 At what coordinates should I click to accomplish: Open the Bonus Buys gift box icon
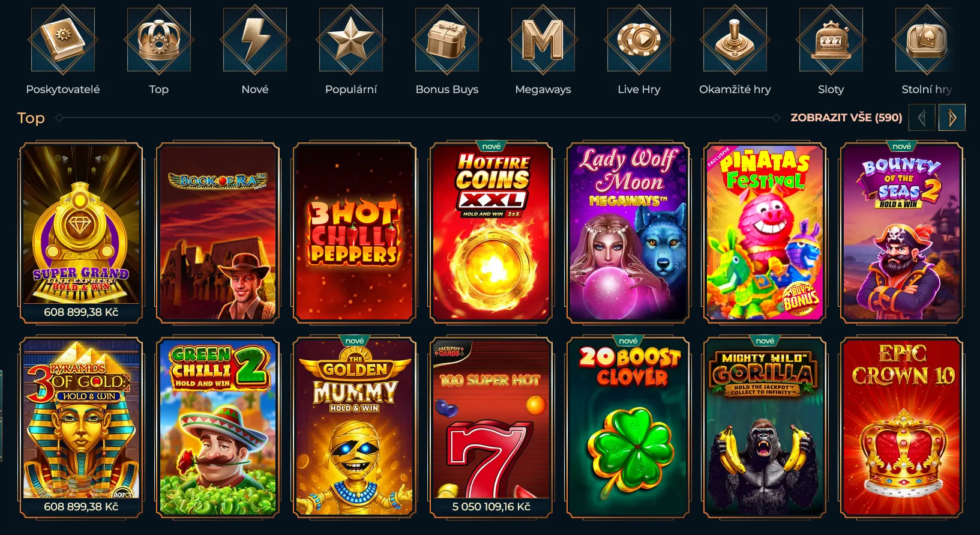click(447, 40)
